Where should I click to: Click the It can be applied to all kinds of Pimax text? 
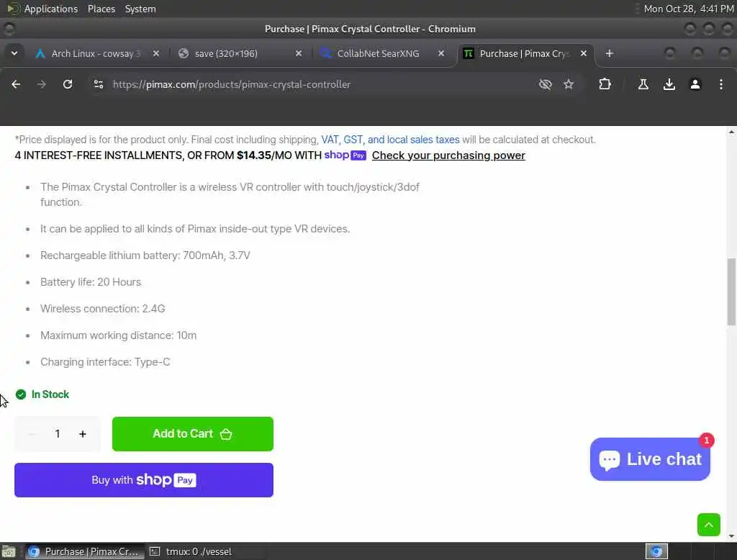(195, 229)
